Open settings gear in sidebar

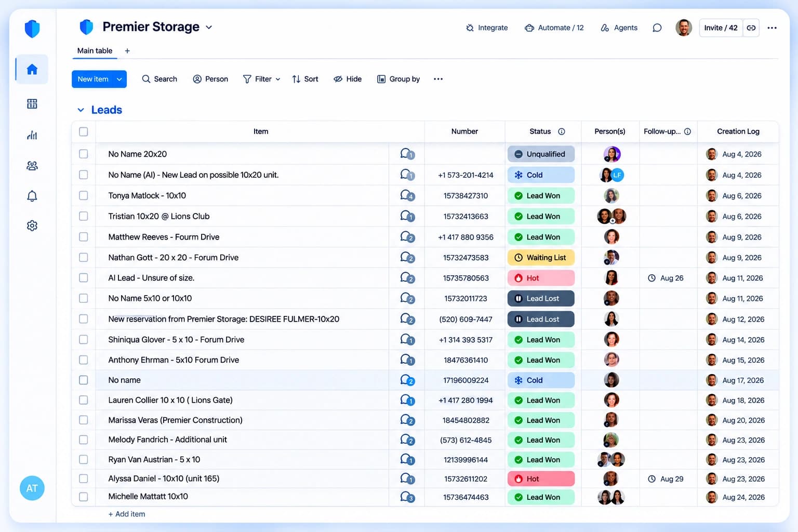32,225
